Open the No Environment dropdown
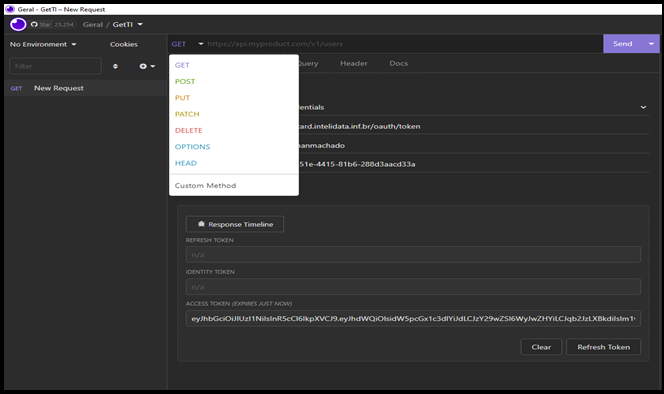 [x=43, y=44]
